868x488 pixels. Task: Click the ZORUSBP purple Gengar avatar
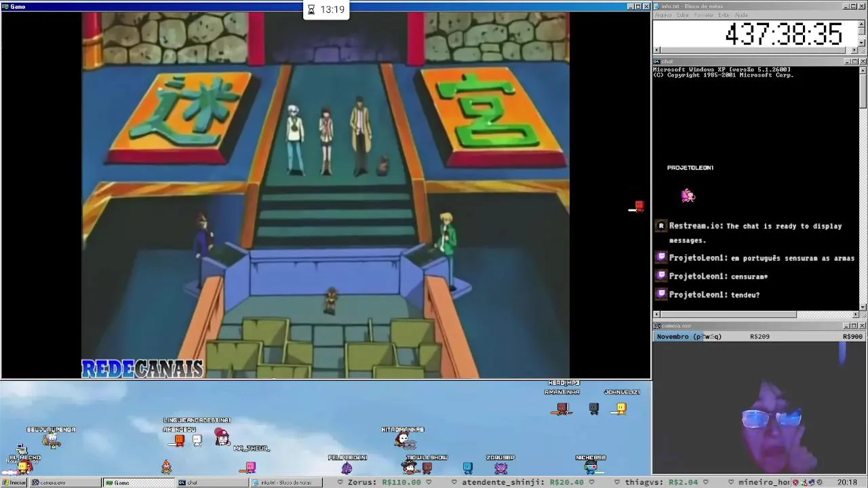pyautogui.click(x=501, y=468)
